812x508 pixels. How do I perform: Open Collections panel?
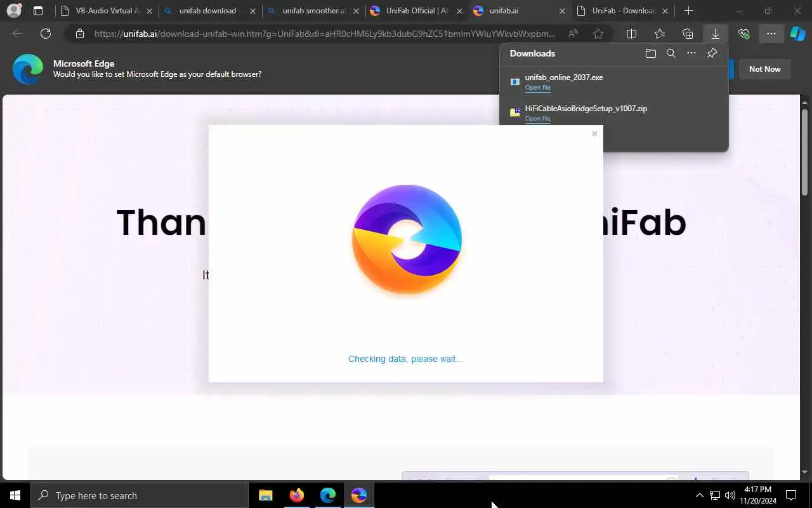688,34
